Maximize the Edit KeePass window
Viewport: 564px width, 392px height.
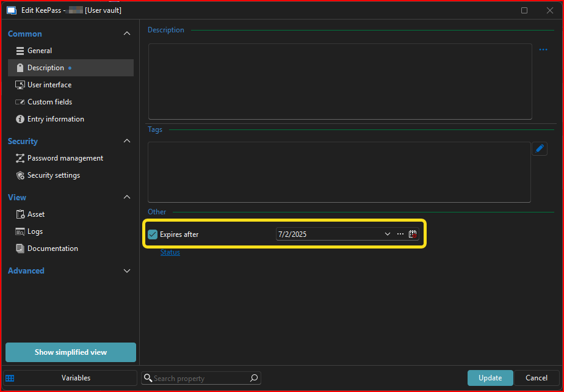pos(524,10)
